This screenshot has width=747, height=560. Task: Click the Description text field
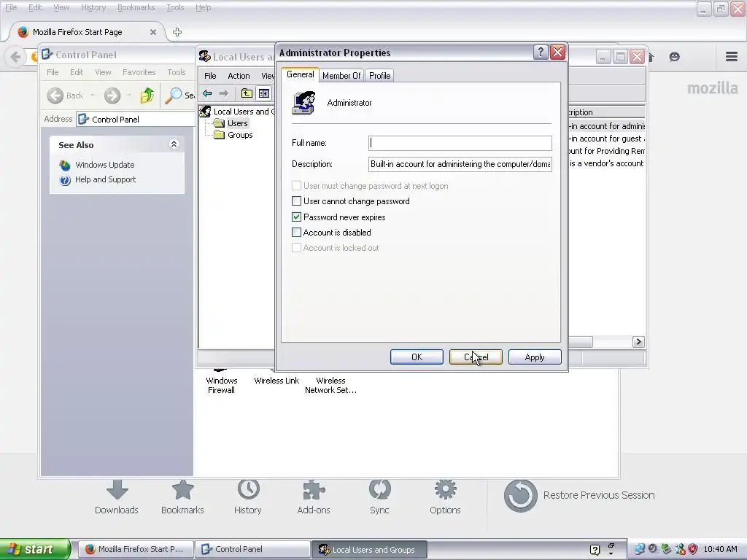pyautogui.click(x=460, y=164)
